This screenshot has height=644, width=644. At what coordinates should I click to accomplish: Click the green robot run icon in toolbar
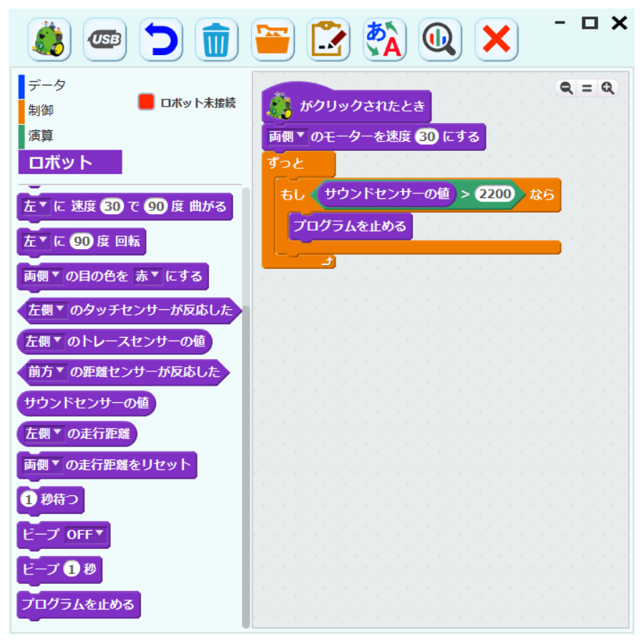(49, 39)
